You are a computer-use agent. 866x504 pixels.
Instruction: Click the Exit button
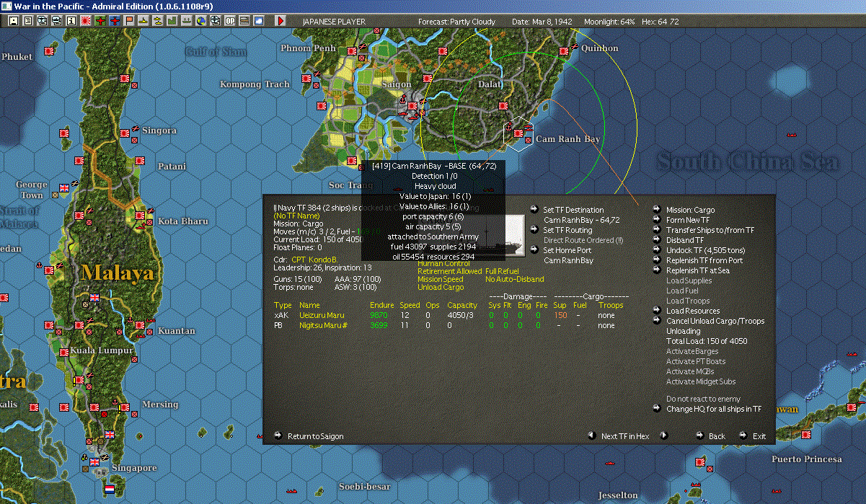(759, 436)
